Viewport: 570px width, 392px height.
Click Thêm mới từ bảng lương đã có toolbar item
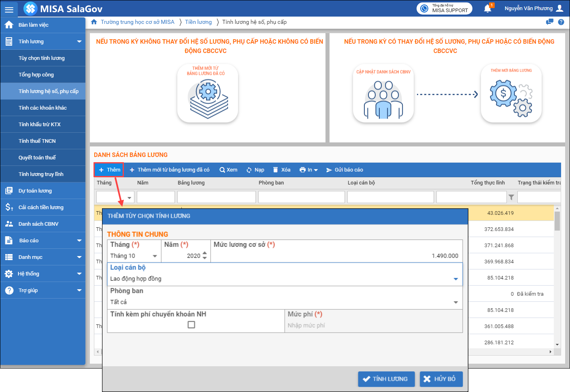[x=169, y=170]
